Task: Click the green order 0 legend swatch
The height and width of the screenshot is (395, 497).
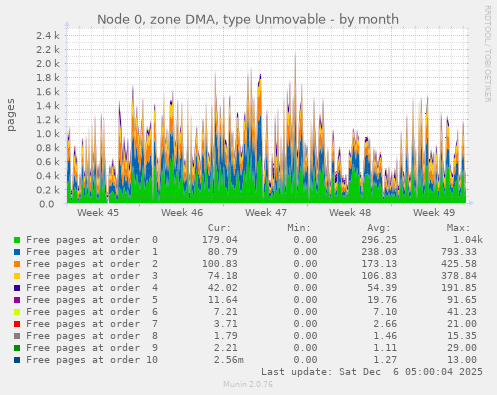Action: 17,240
